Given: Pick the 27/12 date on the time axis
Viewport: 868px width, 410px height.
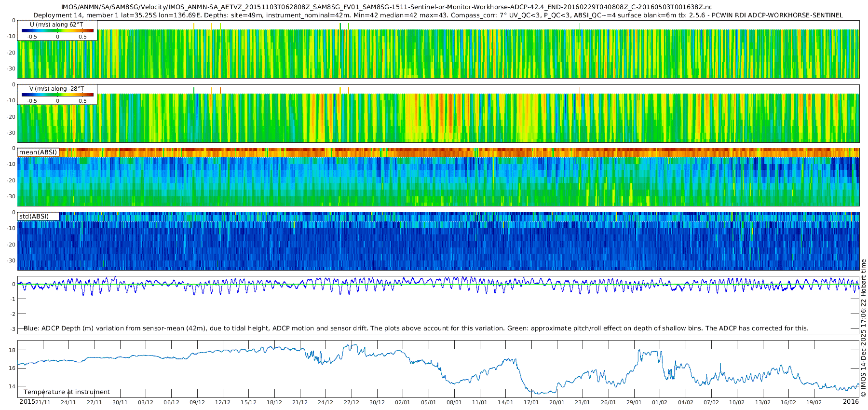Looking at the screenshot, I should point(351,402).
